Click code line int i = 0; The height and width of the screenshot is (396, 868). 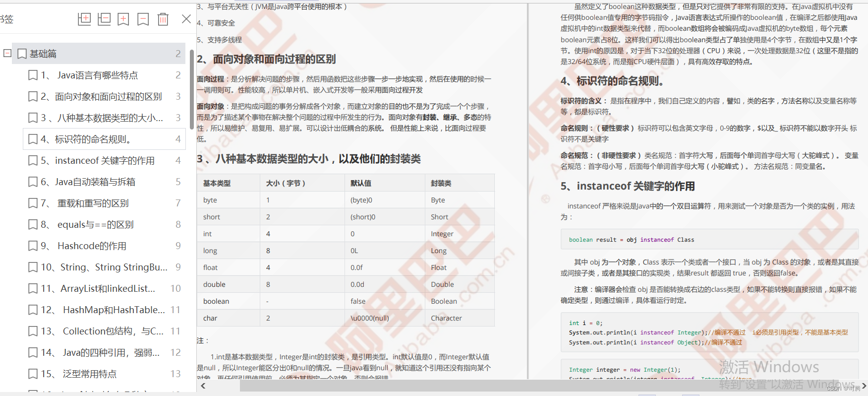click(586, 323)
